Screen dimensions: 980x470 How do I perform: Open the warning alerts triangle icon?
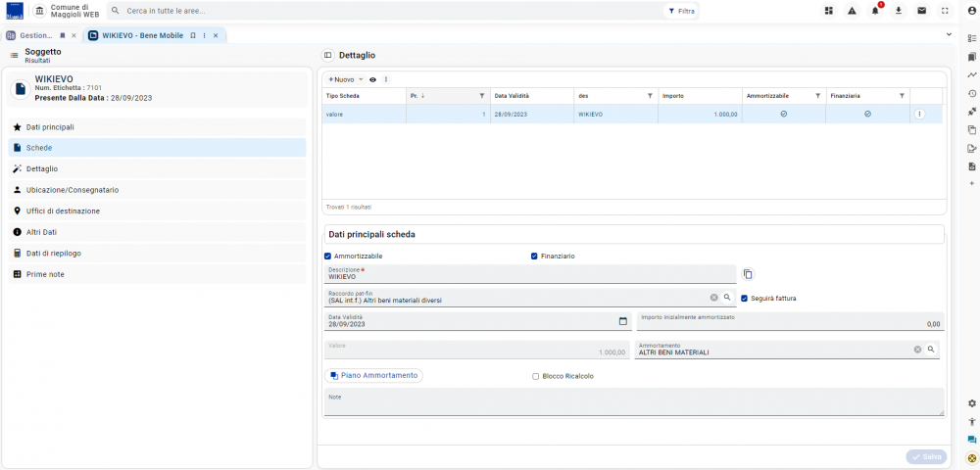tap(852, 11)
